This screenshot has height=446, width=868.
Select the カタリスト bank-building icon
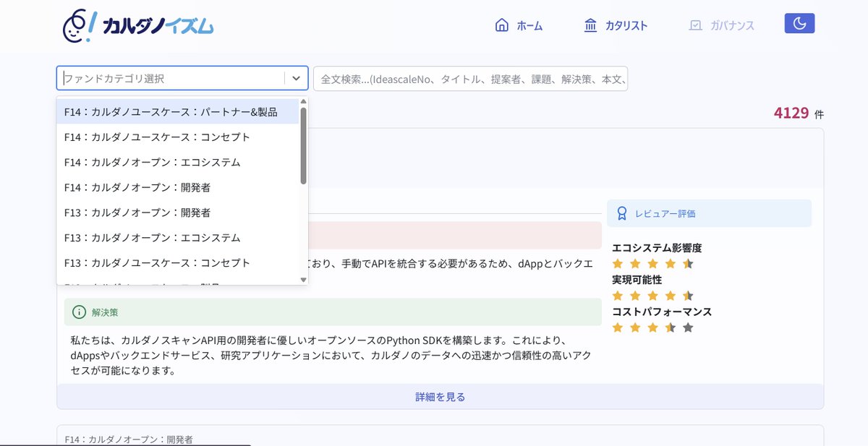590,23
